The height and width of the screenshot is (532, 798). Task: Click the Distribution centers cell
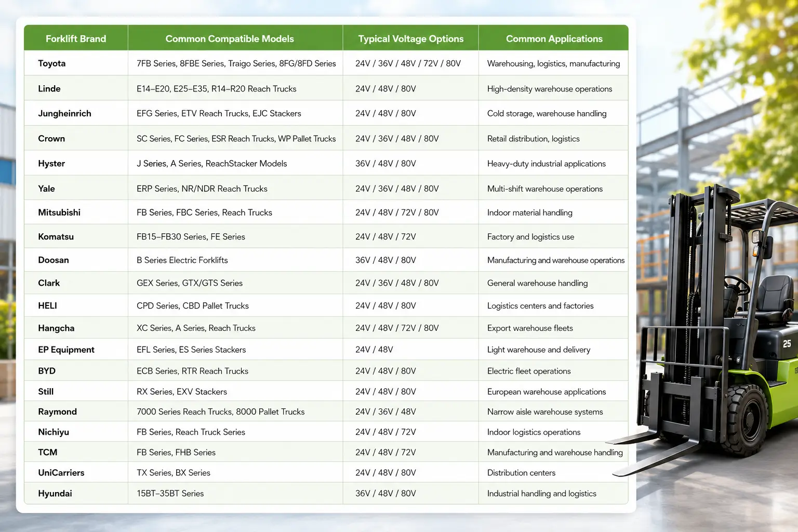[x=553, y=473]
